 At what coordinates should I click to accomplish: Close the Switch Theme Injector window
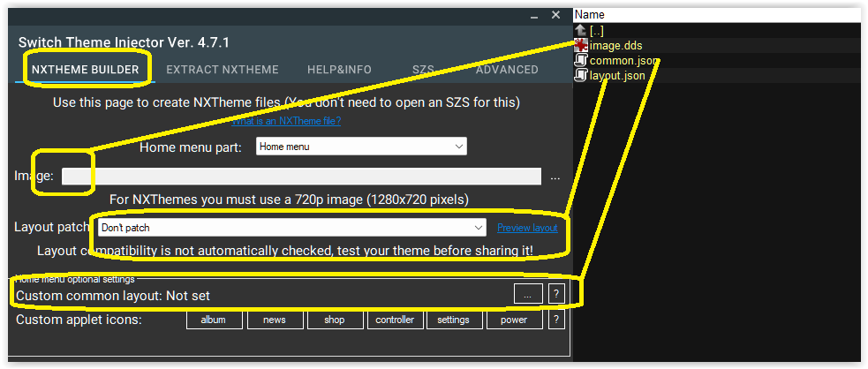555,16
